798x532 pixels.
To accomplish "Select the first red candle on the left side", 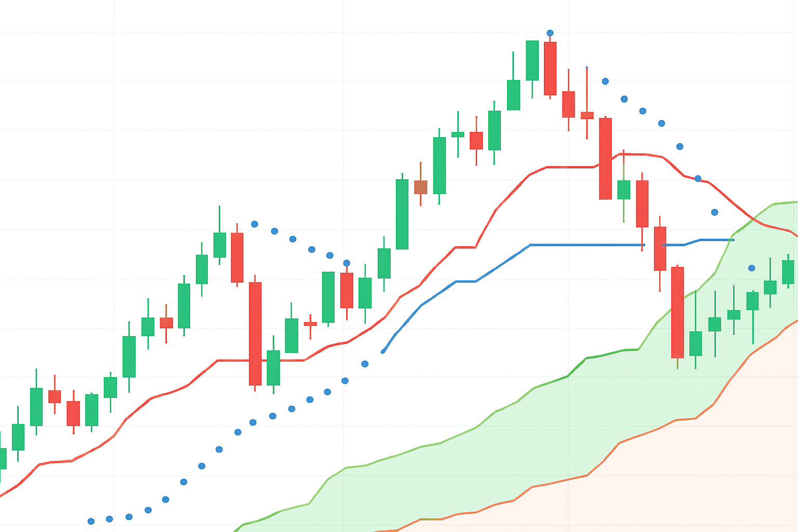I will click(55, 396).
